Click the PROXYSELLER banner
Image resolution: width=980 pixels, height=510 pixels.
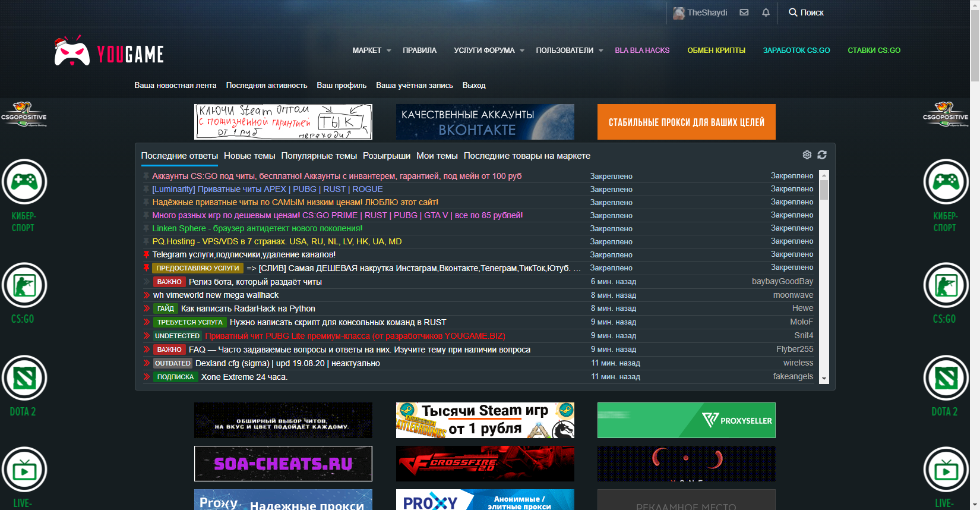click(687, 420)
